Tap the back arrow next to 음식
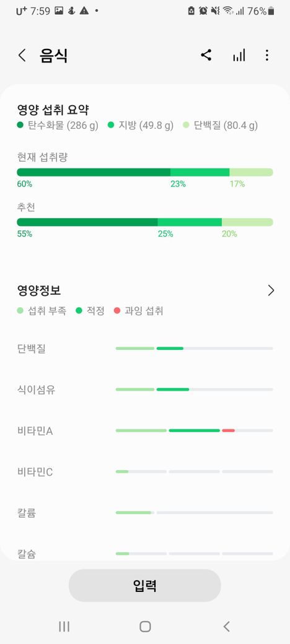Image resolution: width=290 pixels, height=644 pixels. click(22, 55)
